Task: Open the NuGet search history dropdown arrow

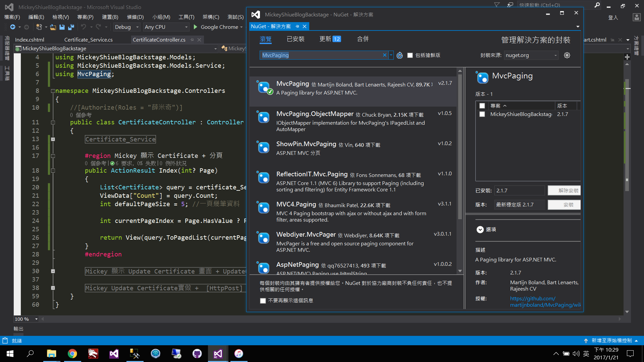Action: click(391, 55)
